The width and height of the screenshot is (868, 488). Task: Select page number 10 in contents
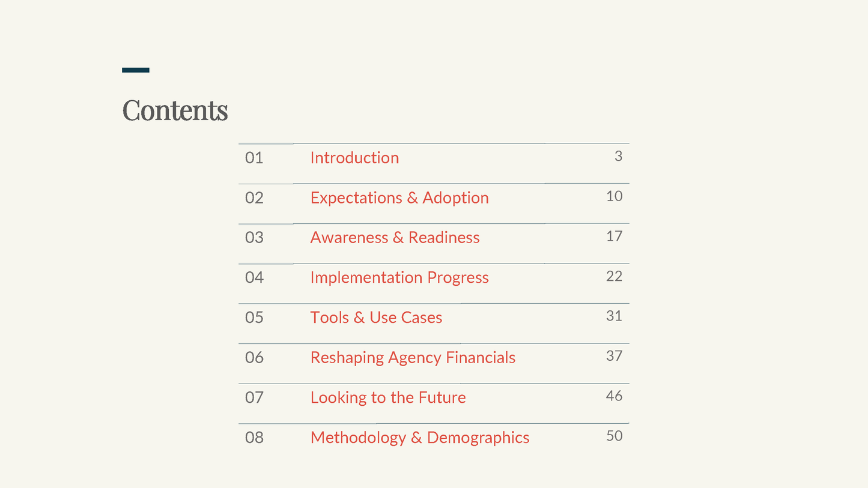[x=614, y=196]
